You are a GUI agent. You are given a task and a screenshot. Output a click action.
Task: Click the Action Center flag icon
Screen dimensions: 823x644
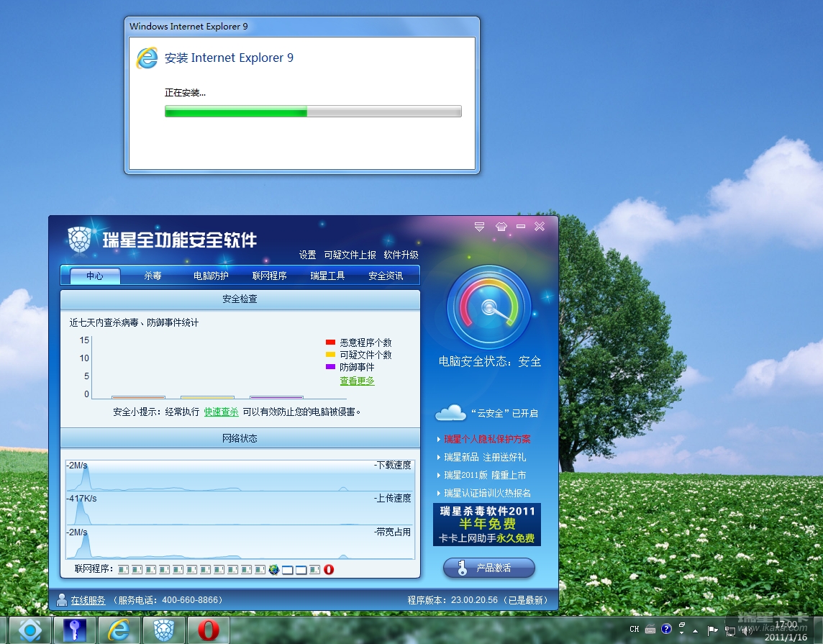point(712,630)
